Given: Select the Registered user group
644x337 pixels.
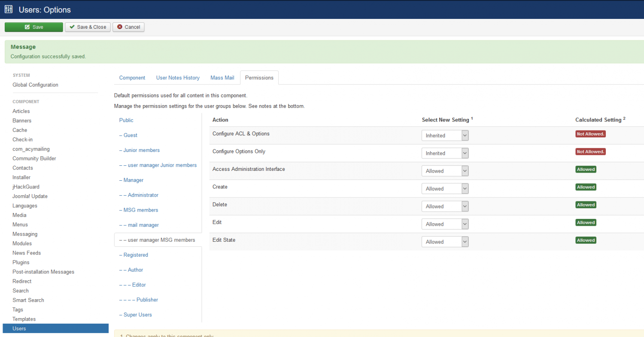Looking at the screenshot, I should tap(134, 255).
